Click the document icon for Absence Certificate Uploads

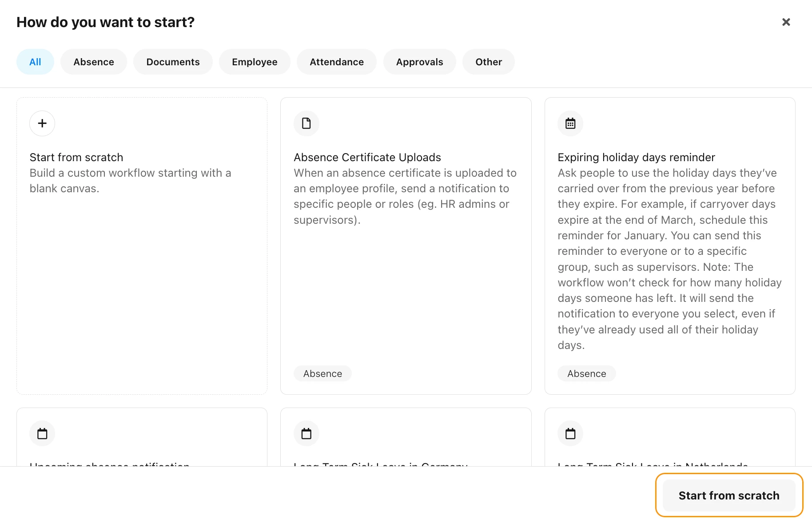click(x=306, y=123)
